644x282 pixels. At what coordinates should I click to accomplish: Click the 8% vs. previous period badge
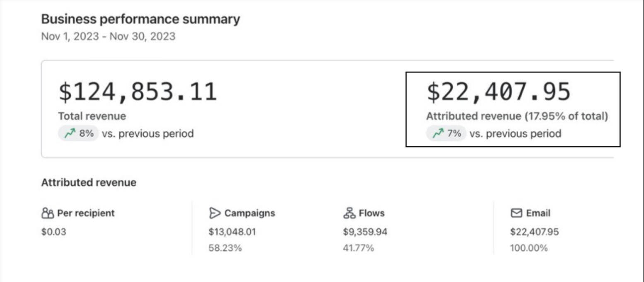78,134
